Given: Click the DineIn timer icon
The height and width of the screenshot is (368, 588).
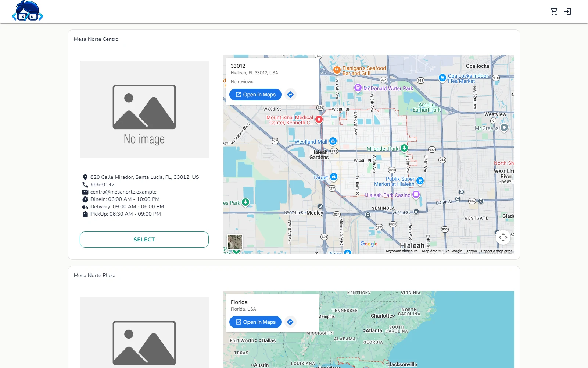Looking at the screenshot, I should coord(85,199).
